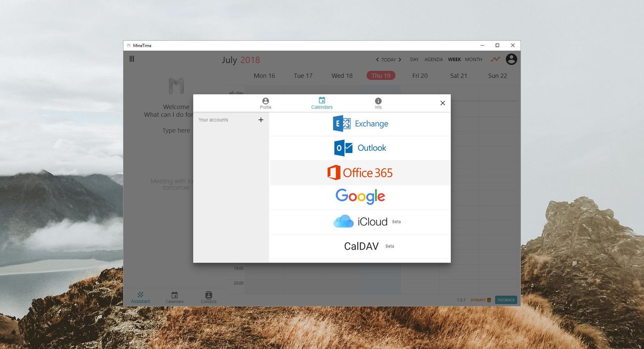Select Tue 17 day header

tap(303, 76)
